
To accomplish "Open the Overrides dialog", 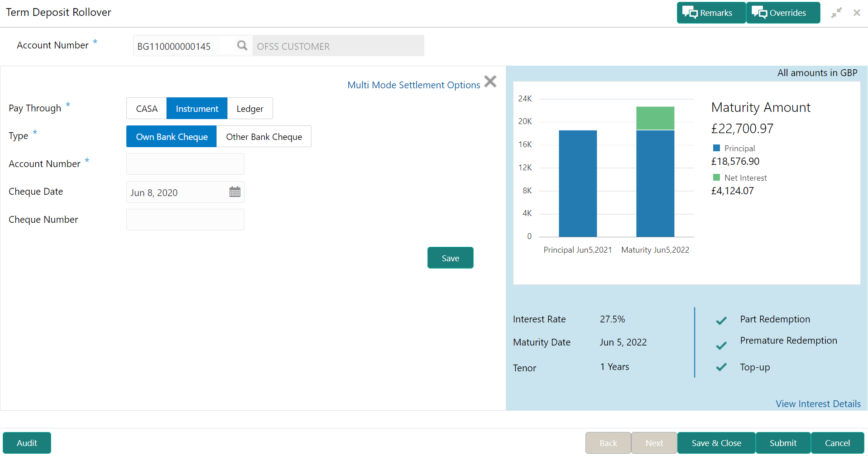I will (x=783, y=13).
